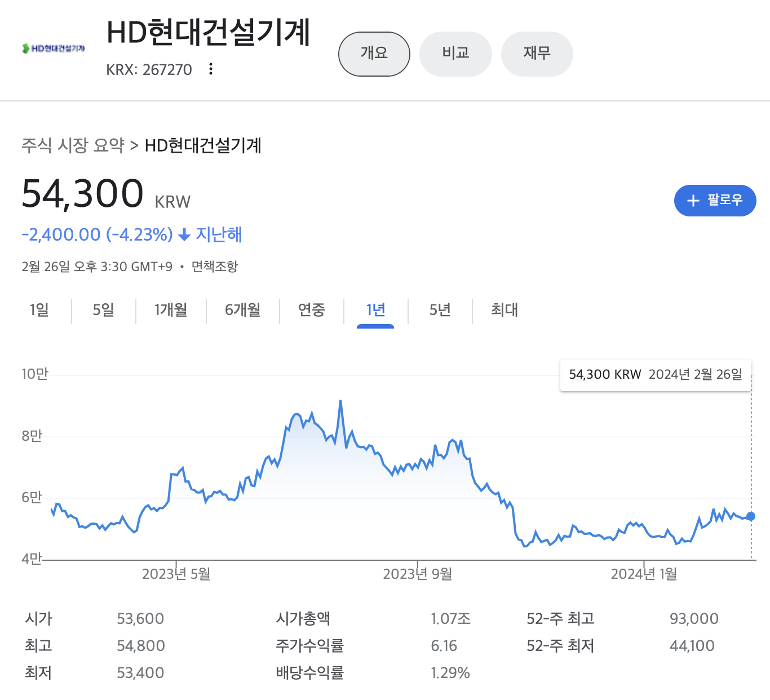
Task: Click the 2월 26일 오후 3:30 timestamp
Action: tap(97, 267)
